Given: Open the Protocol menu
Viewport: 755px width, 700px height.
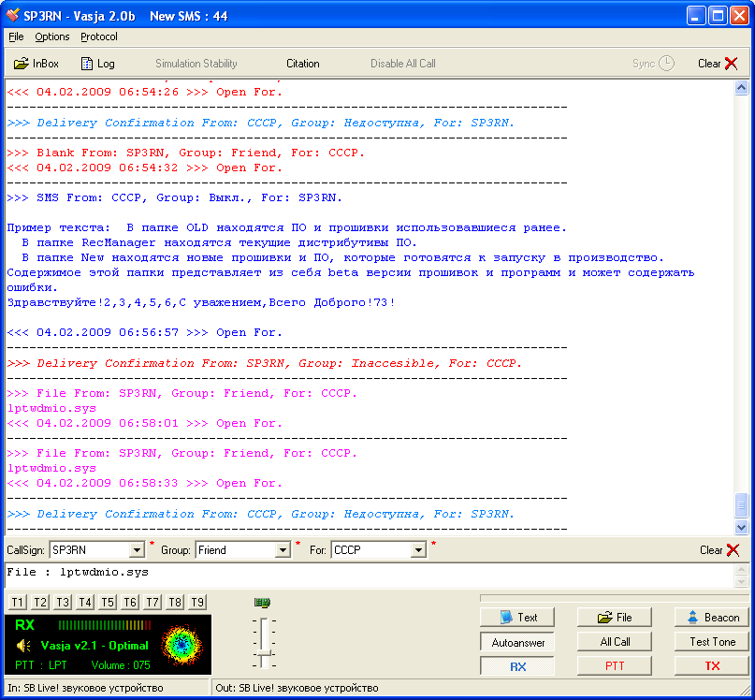Looking at the screenshot, I should (x=99, y=36).
